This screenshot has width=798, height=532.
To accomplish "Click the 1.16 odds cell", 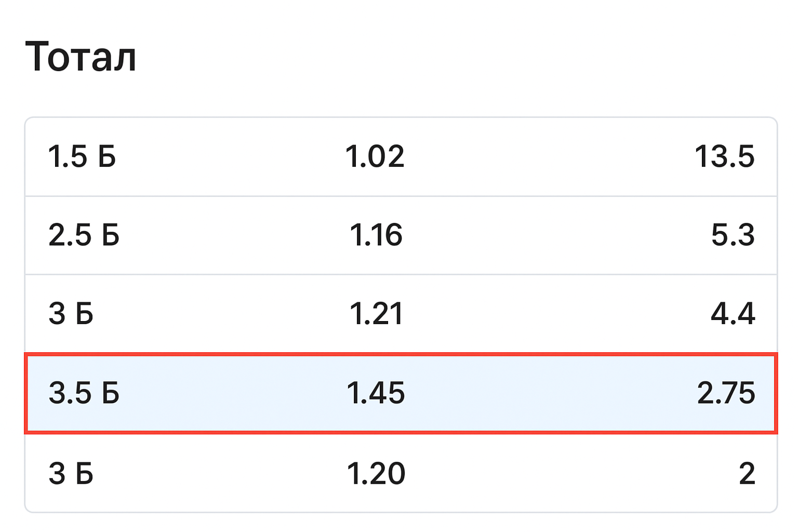I will [x=376, y=235].
